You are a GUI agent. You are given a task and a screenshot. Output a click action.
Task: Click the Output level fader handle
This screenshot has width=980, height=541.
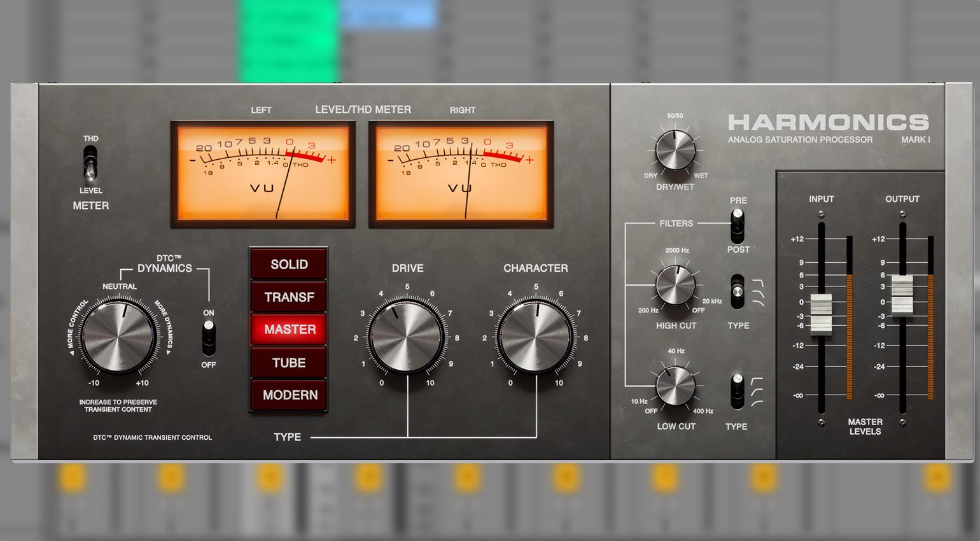[902, 295]
